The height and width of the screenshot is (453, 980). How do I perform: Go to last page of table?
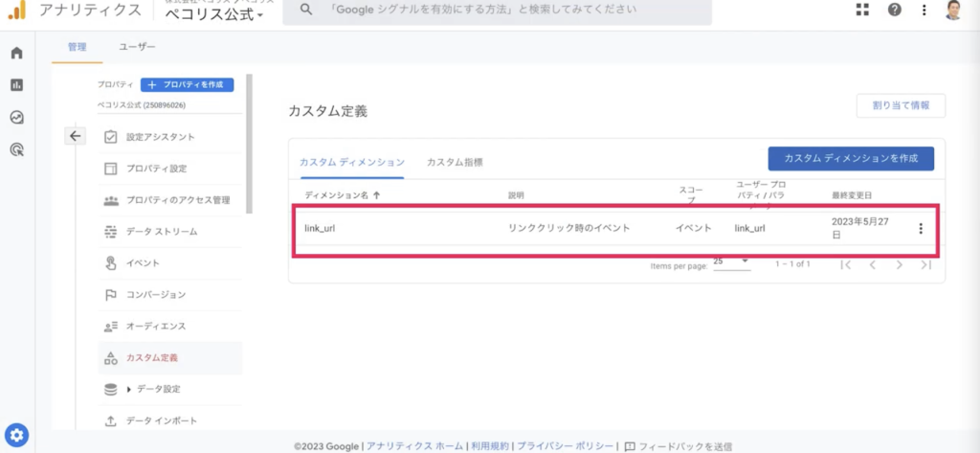[x=926, y=264]
